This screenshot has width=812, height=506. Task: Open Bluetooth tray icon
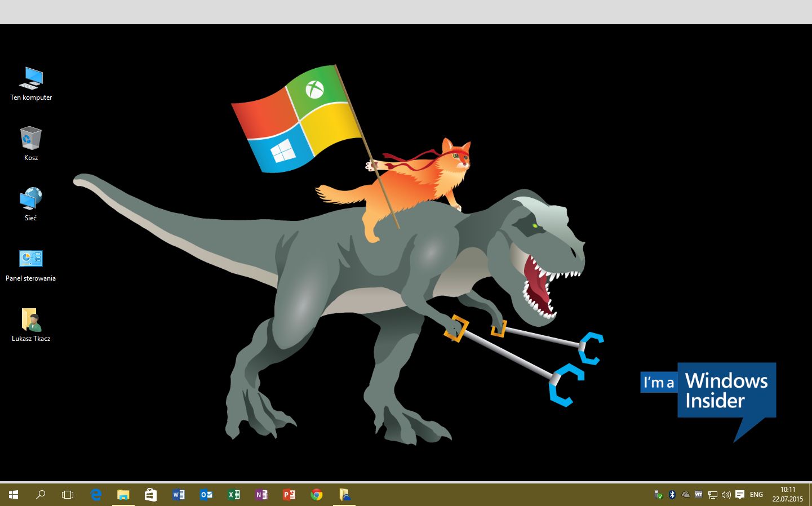pos(672,495)
